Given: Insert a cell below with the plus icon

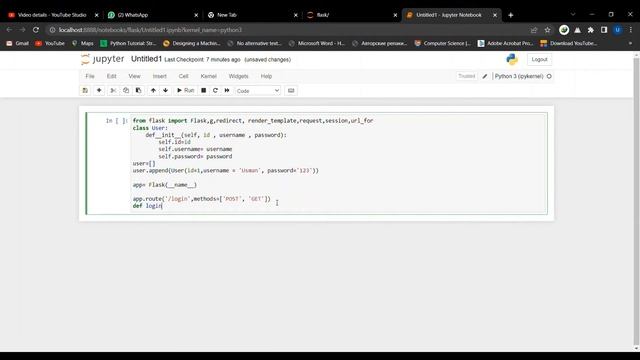Looking at the screenshot, I should point(99,90).
